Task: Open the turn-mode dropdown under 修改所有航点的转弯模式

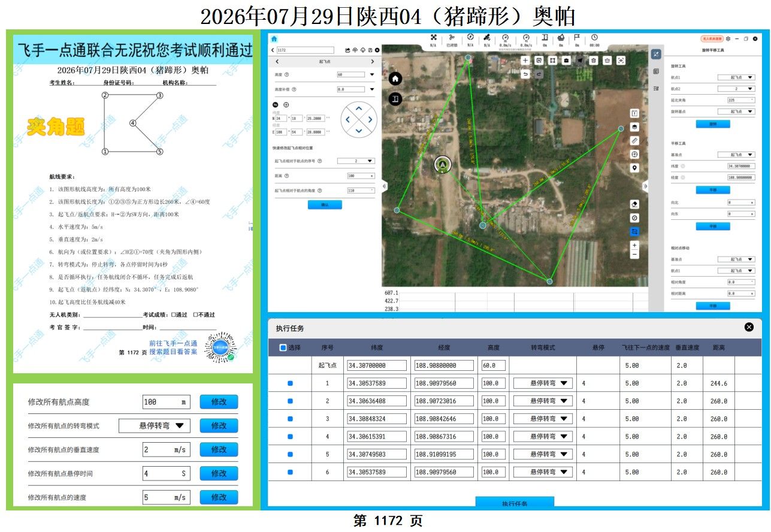Action: [x=155, y=426]
